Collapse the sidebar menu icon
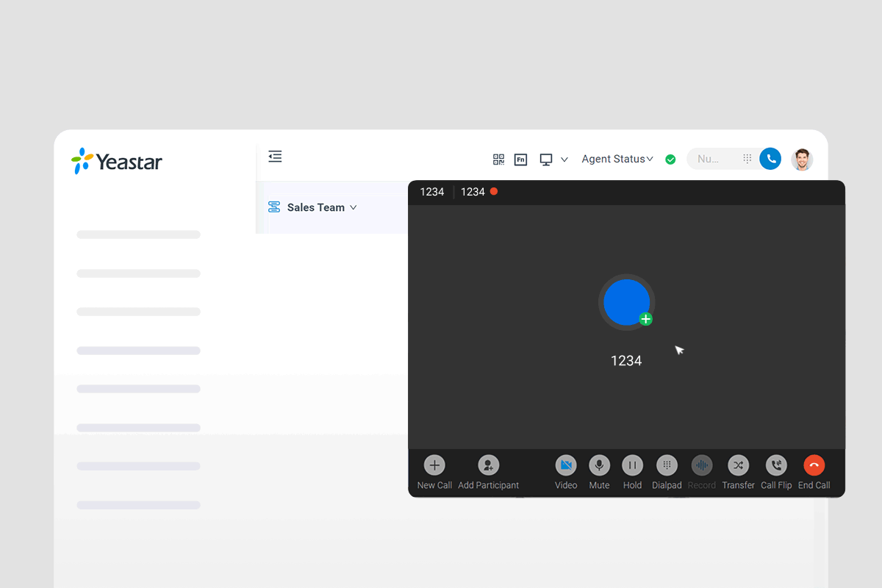The width and height of the screenshot is (882, 588). (275, 157)
